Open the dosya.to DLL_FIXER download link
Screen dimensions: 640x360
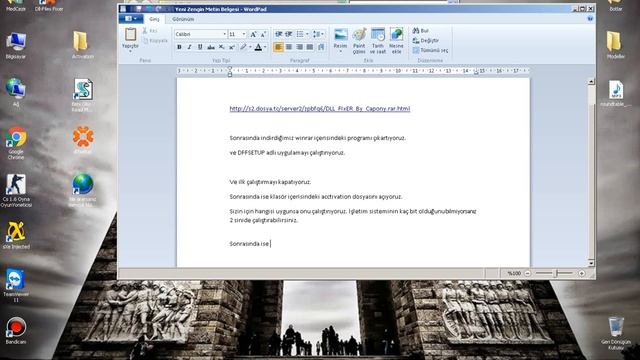320,109
